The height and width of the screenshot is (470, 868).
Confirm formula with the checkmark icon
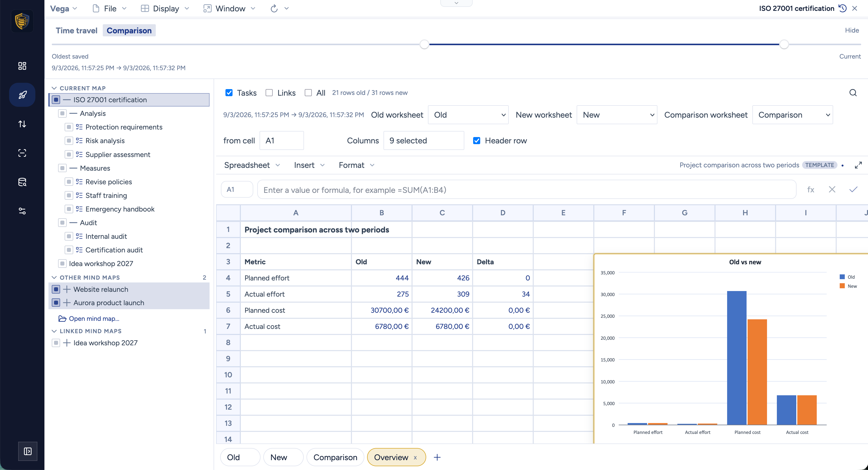[853, 189]
